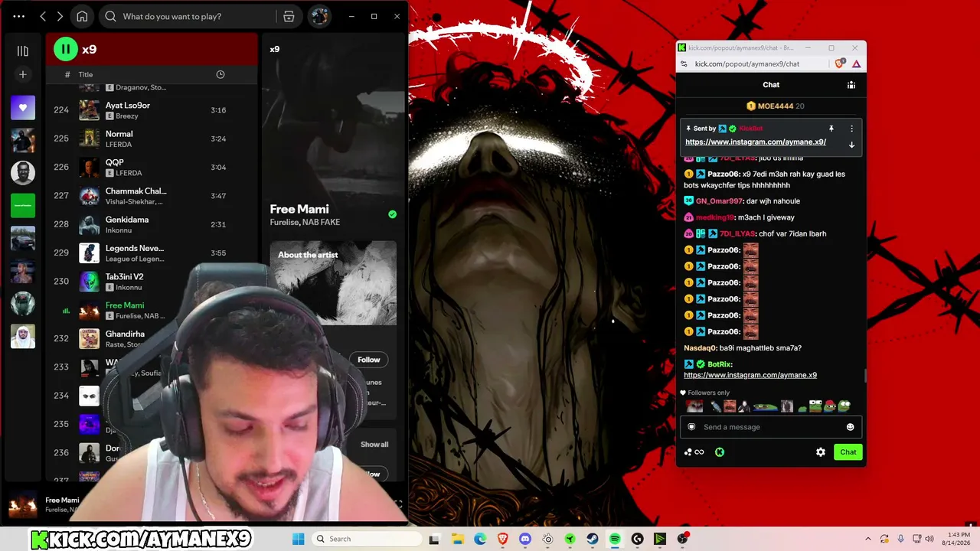Screen dimensions: 980x551
Task: Open the emoji picker in chat input
Action: pyautogui.click(x=850, y=427)
